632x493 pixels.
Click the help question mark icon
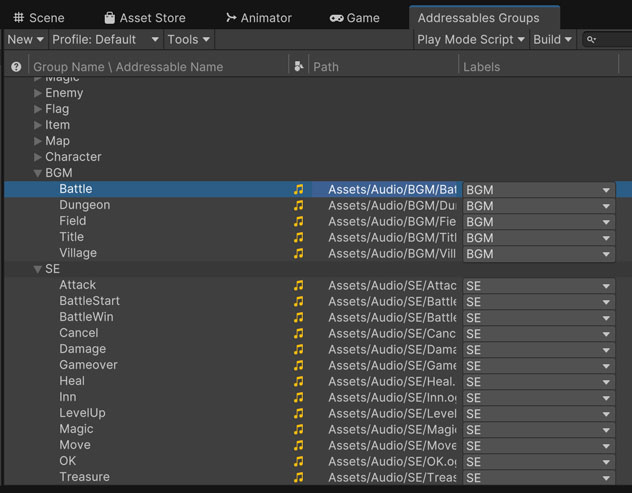click(x=16, y=67)
